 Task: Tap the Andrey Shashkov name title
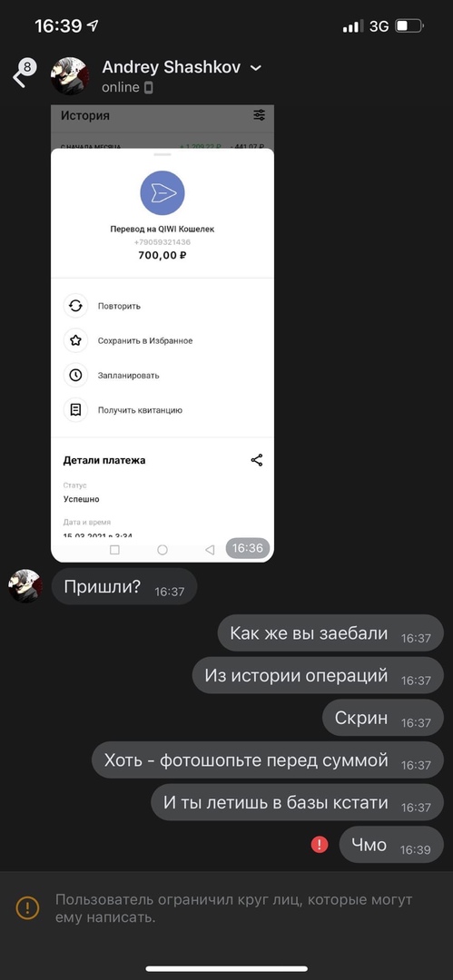(172, 67)
